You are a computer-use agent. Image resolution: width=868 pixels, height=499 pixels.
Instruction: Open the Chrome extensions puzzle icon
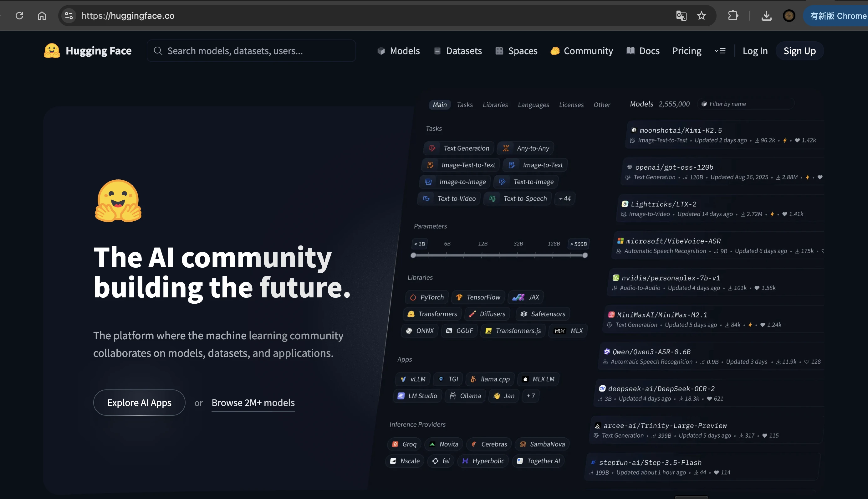tap(733, 16)
